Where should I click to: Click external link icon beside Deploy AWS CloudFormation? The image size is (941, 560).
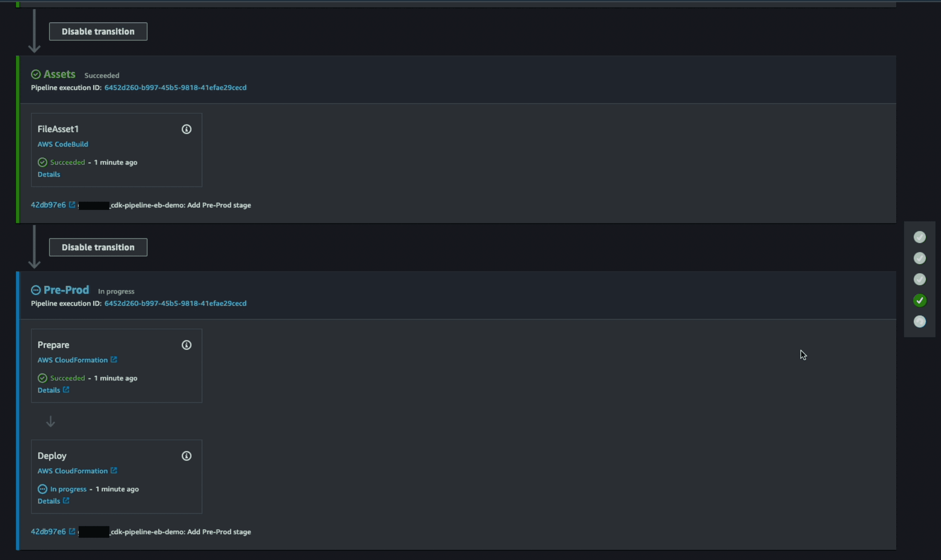tap(114, 470)
